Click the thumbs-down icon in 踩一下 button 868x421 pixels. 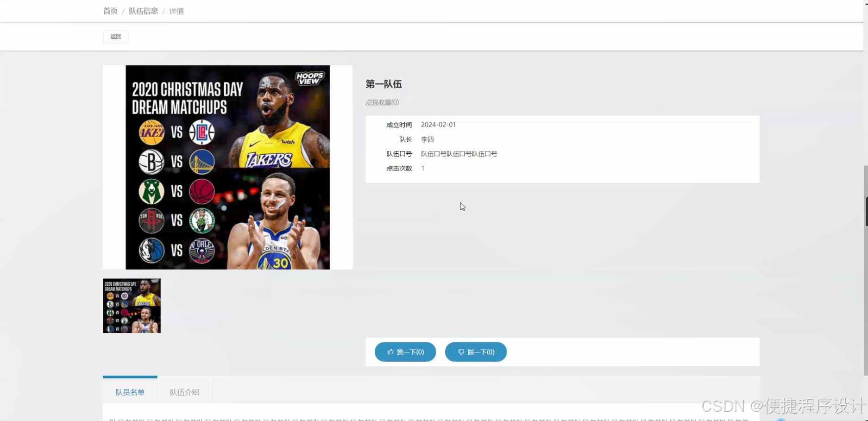tap(461, 352)
